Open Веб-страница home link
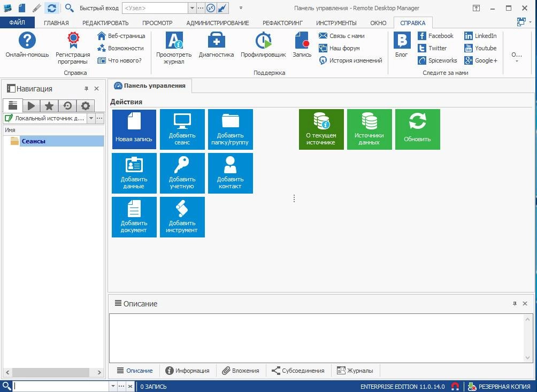The height and width of the screenshot is (392, 537). coord(121,36)
